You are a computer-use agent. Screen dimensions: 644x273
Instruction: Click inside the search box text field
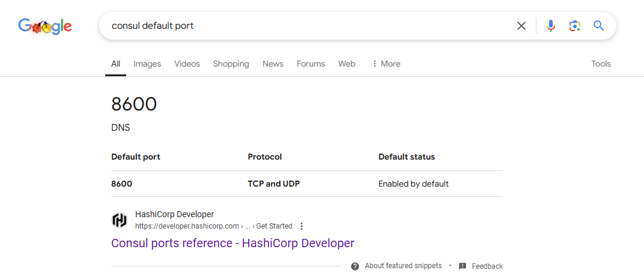pyautogui.click(x=308, y=26)
